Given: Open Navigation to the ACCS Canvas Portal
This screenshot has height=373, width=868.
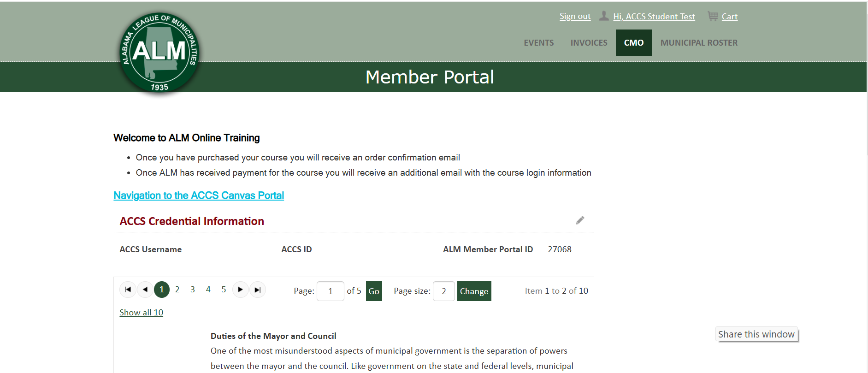Looking at the screenshot, I should tap(199, 195).
